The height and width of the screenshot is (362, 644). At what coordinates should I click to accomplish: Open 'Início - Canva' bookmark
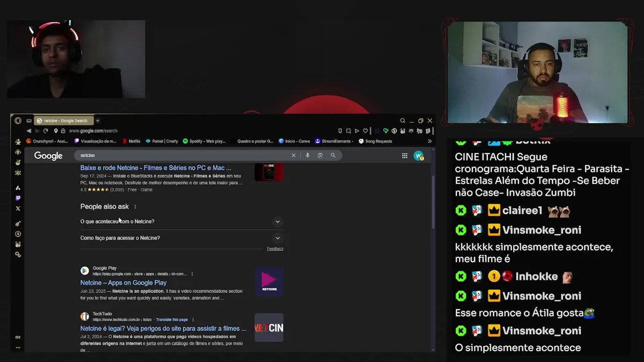click(294, 141)
